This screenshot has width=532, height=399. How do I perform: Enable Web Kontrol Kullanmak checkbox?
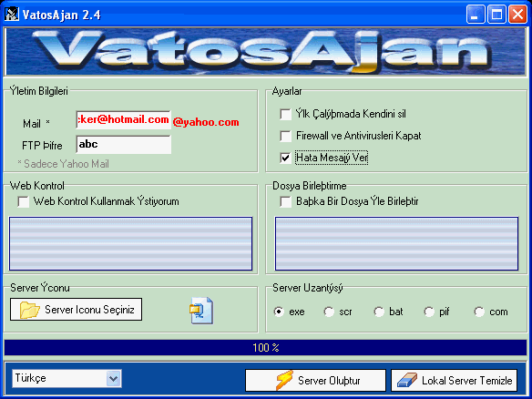23,201
